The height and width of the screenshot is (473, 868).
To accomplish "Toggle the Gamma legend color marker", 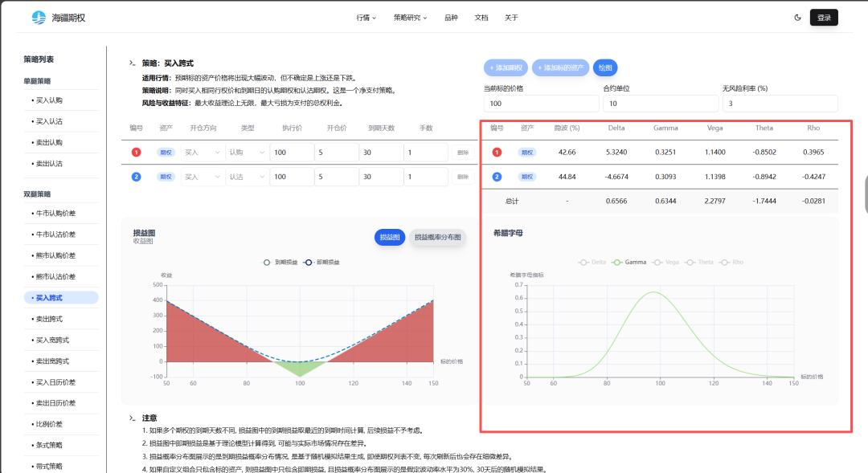I will click(617, 262).
